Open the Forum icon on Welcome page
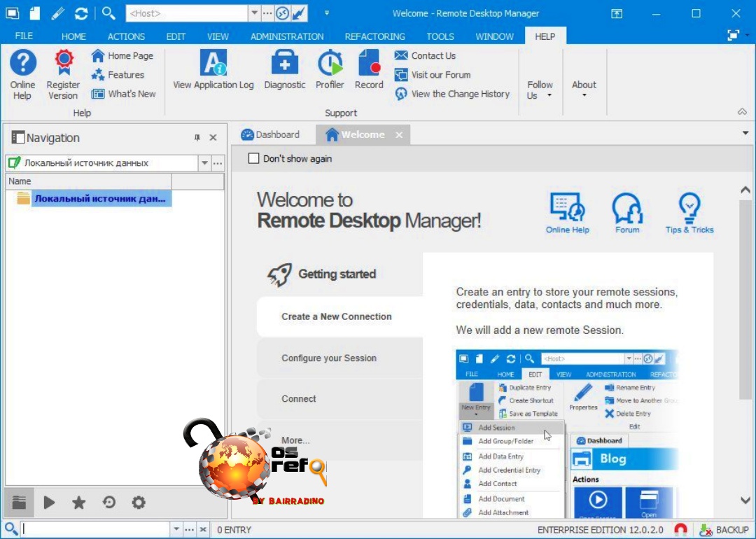Viewport: 756px width, 539px height. point(626,213)
